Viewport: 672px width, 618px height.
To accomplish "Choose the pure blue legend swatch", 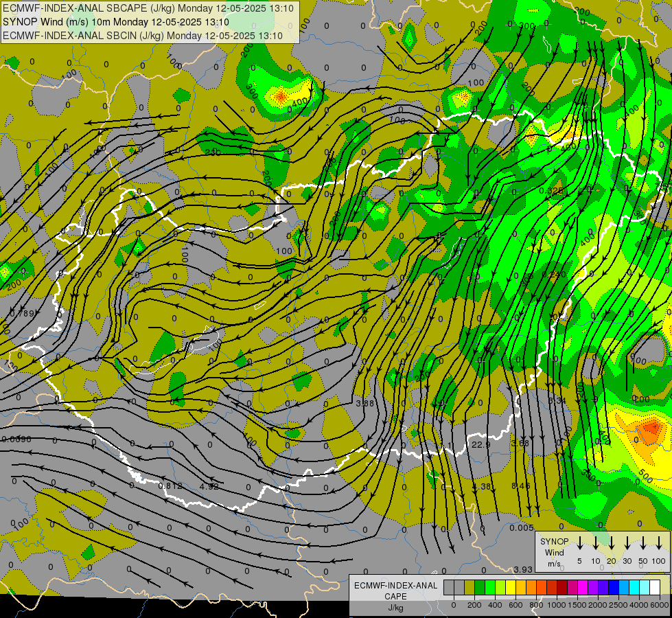I will click(613, 587).
